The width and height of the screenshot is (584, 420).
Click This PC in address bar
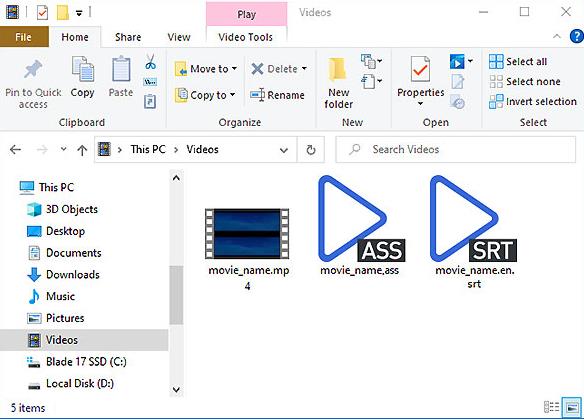tap(148, 149)
